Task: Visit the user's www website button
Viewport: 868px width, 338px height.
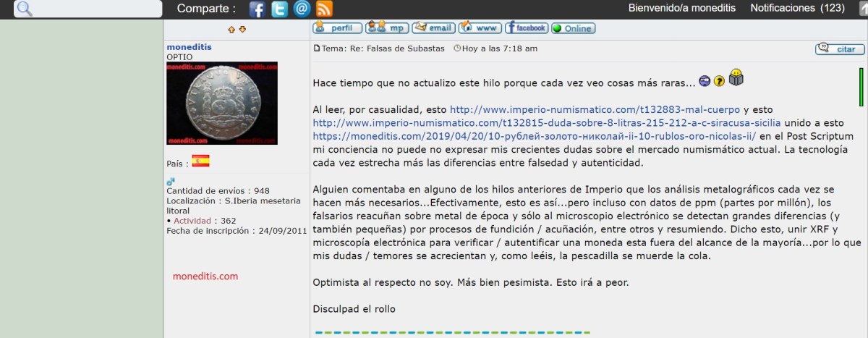Action: pyautogui.click(x=480, y=28)
